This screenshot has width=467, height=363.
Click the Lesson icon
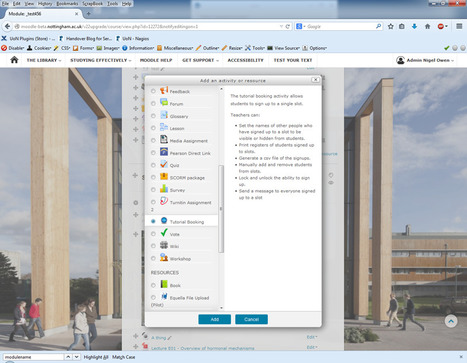point(164,127)
